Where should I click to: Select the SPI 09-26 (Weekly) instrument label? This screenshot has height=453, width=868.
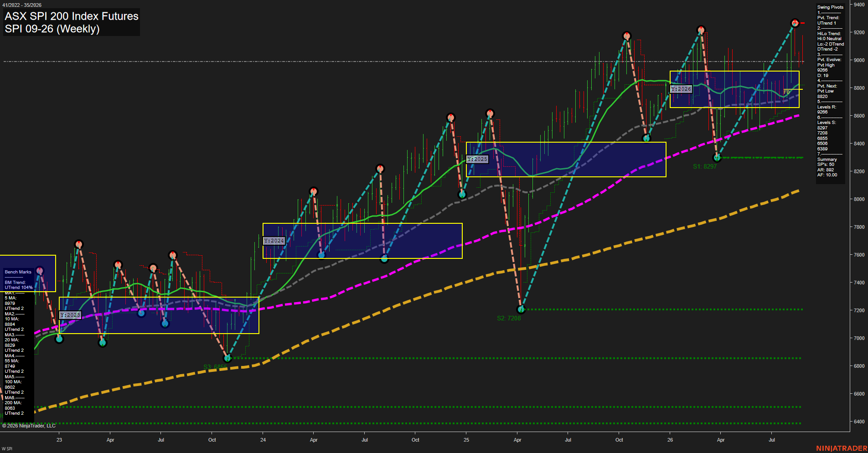[52, 29]
